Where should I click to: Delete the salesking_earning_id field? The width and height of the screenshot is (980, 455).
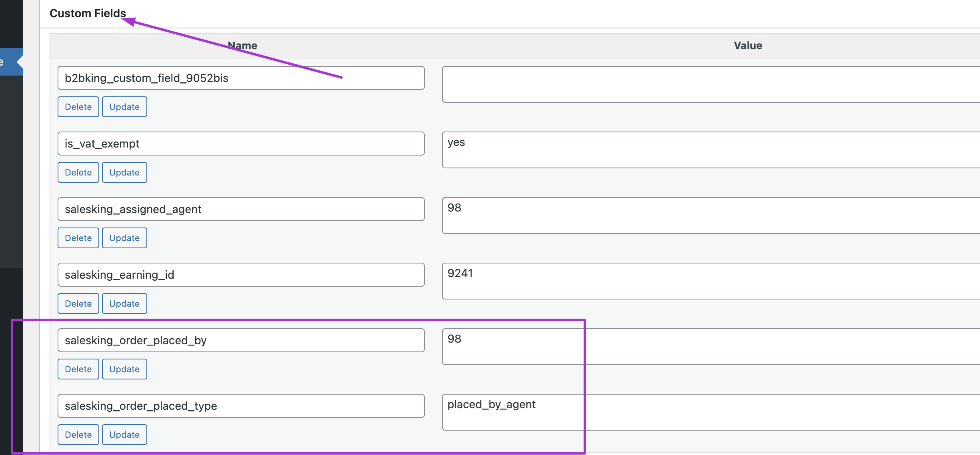(78, 303)
